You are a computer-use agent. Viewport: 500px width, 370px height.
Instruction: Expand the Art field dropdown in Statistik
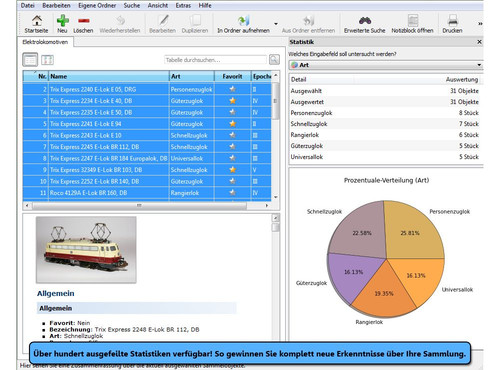[479, 65]
